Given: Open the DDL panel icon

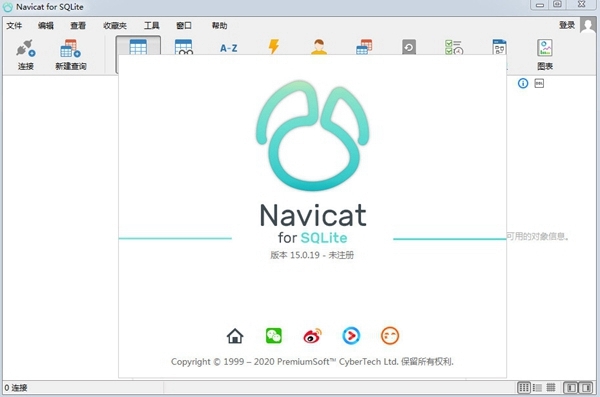Looking at the screenshot, I should pos(539,83).
